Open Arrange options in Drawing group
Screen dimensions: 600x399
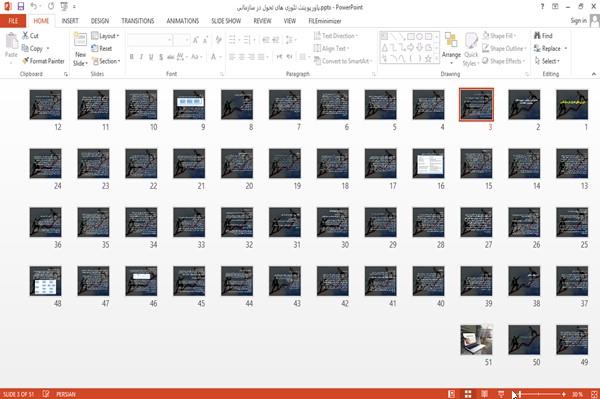[451, 49]
